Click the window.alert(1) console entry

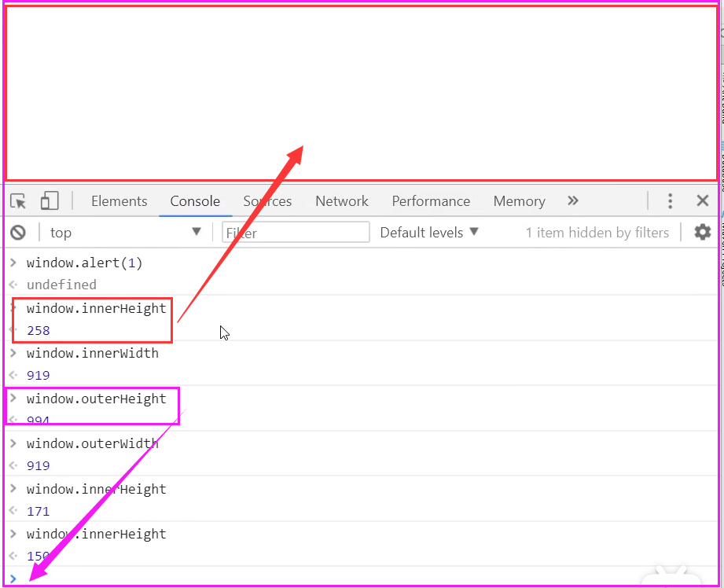click(85, 263)
